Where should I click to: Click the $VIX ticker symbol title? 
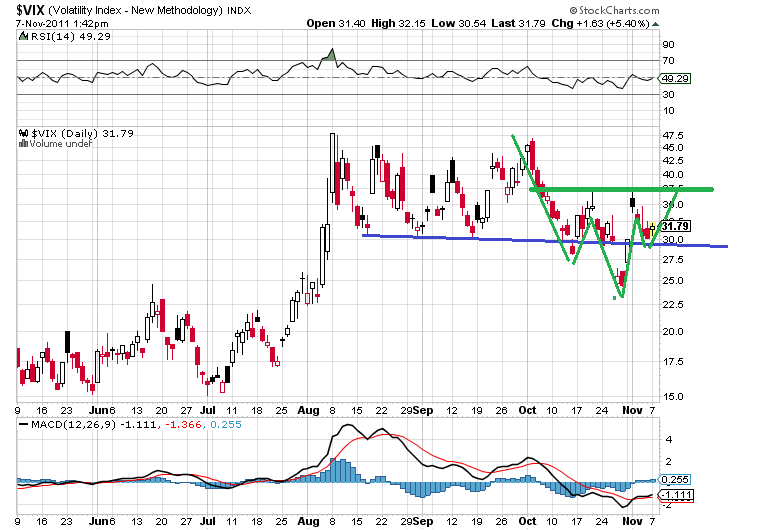pyautogui.click(x=30, y=10)
